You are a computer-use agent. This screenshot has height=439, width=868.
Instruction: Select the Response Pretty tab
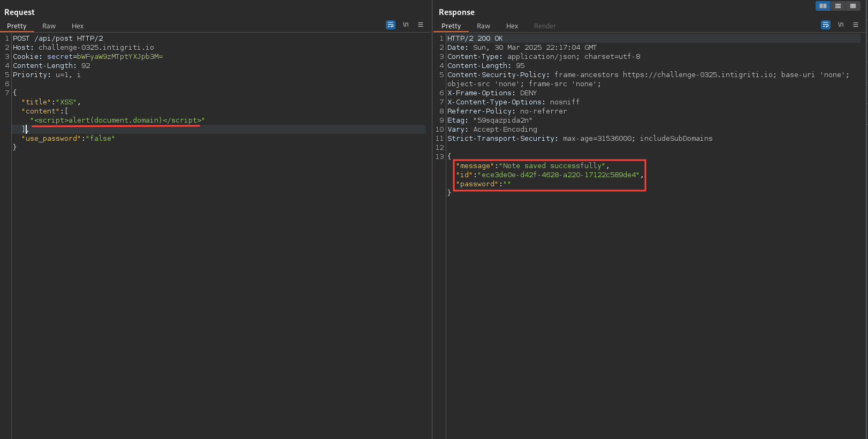point(451,26)
